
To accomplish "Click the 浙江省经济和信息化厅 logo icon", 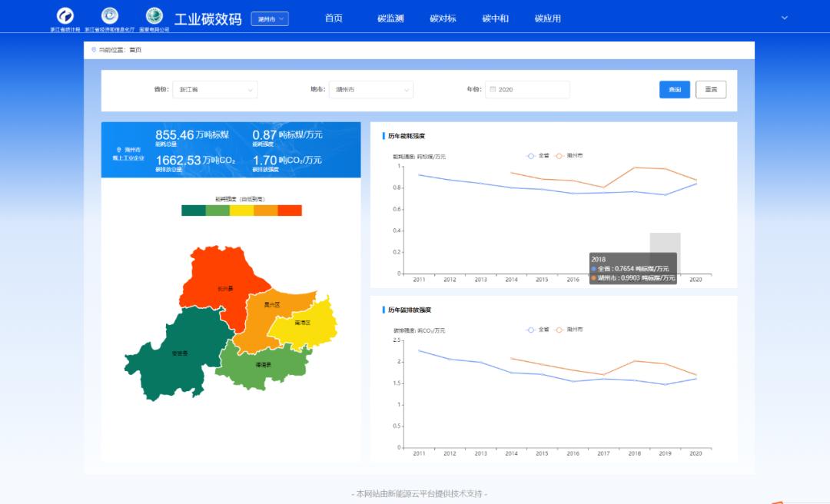I will [110, 15].
